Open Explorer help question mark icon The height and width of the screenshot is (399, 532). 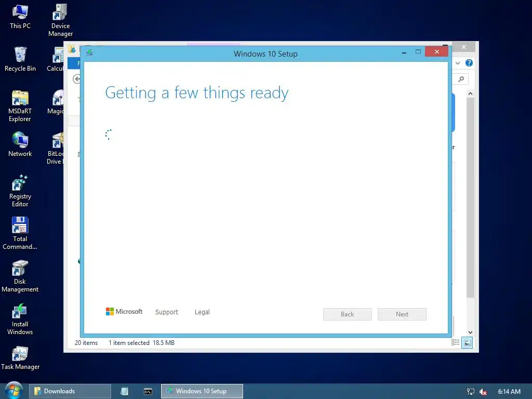coord(469,63)
